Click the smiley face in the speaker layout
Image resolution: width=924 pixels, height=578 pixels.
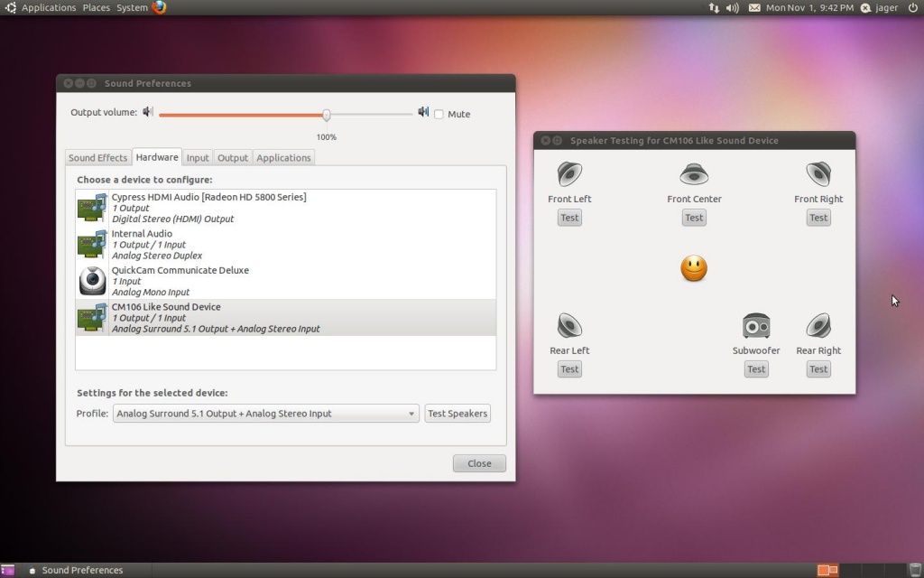694,267
